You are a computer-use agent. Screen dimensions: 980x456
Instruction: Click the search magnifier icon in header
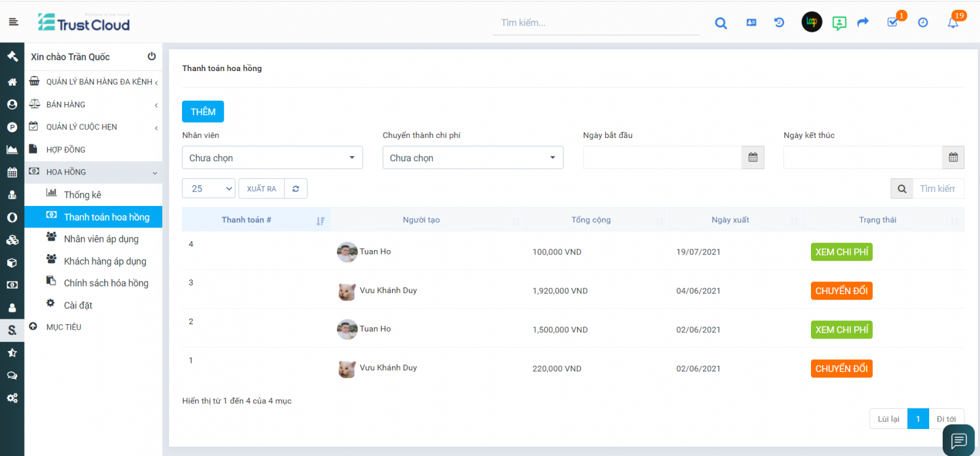click(x=721, y=23)
